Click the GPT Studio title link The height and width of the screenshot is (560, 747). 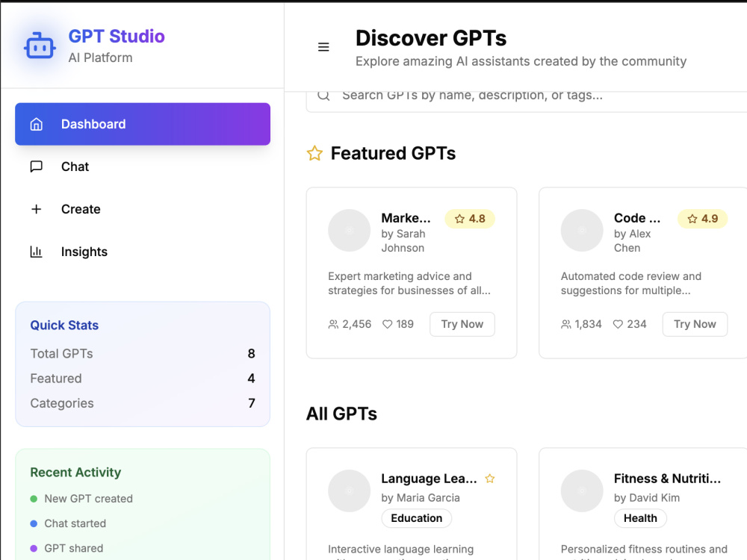[117, 36]
